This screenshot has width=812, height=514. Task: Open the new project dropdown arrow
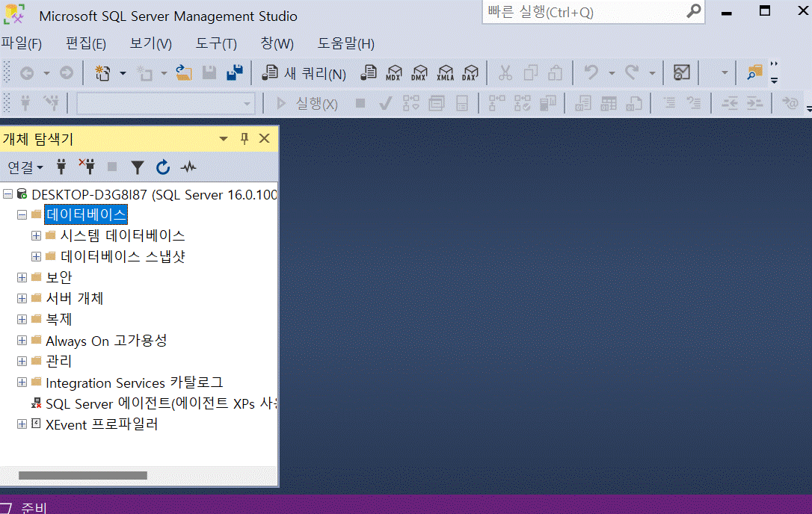click(x=123, y=73)
